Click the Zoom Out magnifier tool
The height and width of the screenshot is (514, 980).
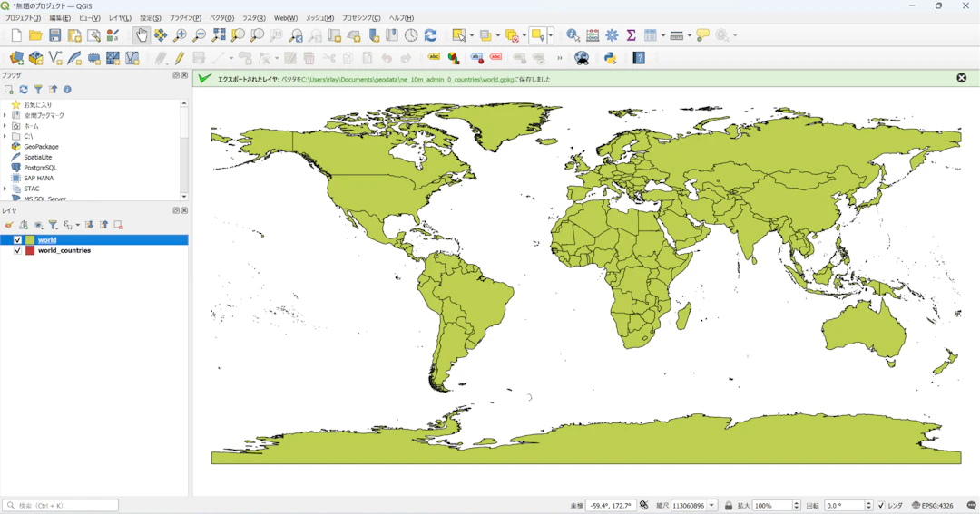tap(200, 35)
